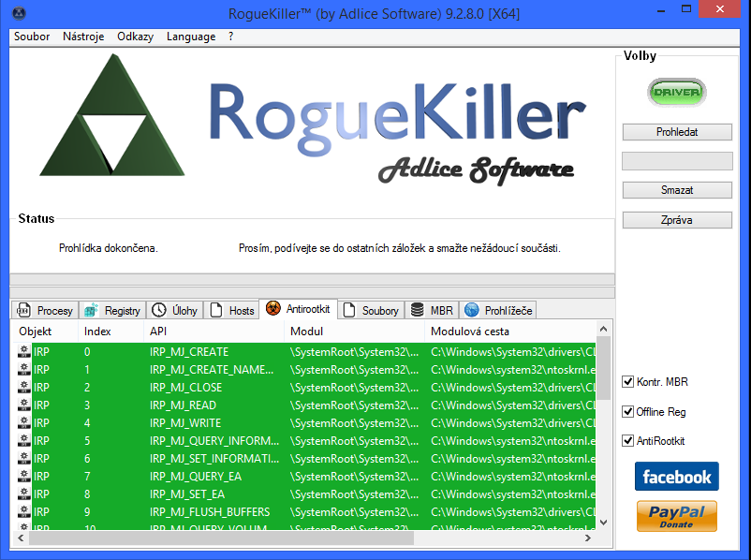Click the clock icon on Úlohy tab

158,310
